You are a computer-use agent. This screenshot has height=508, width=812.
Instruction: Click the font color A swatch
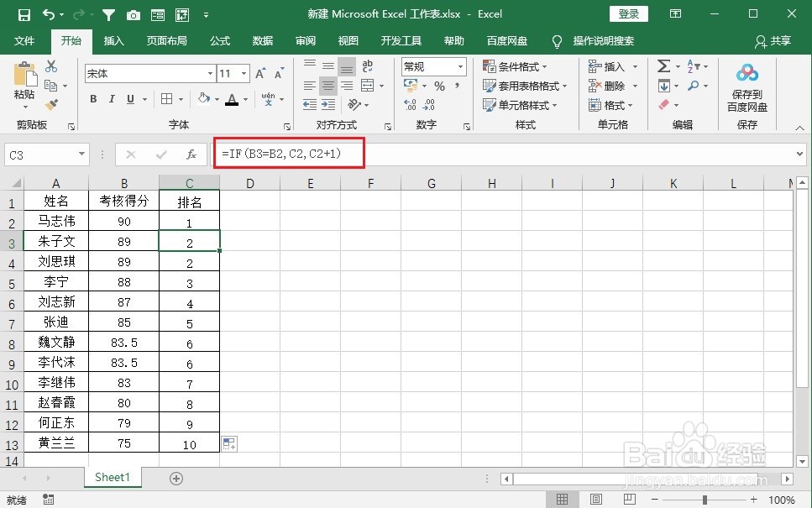pyautogui.click(x=232, y=99)
